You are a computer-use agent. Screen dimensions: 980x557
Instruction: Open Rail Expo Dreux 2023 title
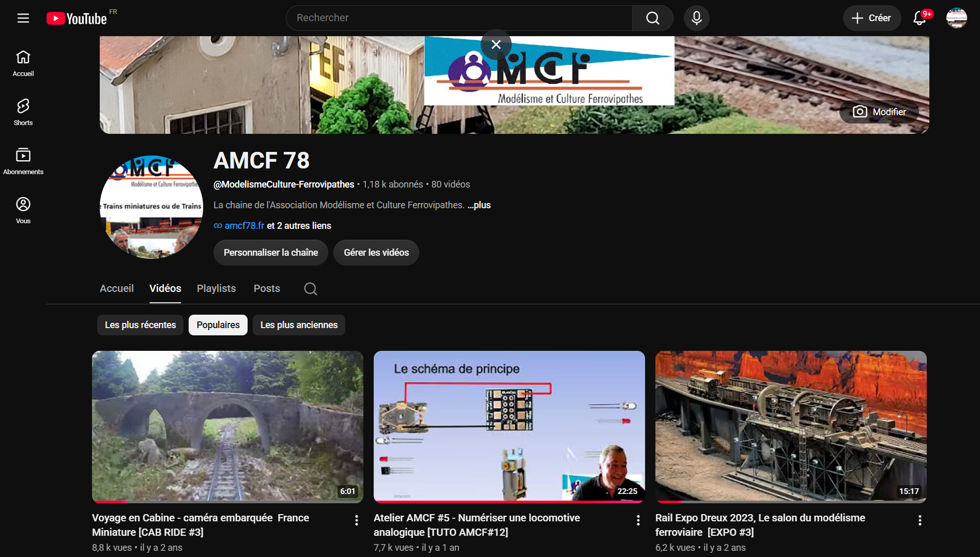click(760, 525)
